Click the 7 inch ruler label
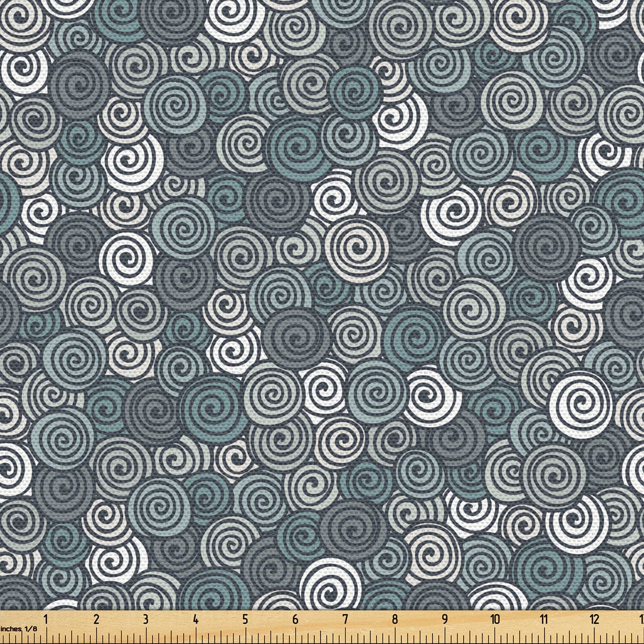The height and width of the screenshot is (644, 644). (x=345, y=619)
